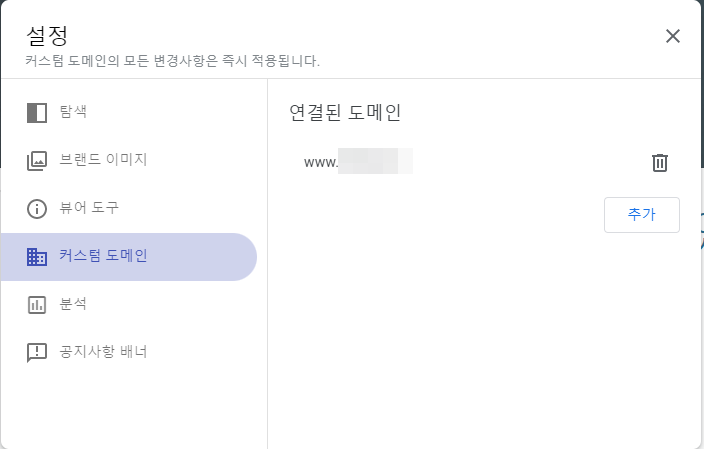Go to 공지사항 배너 settings
Screen dimensions: 704x449
point(129,353)
